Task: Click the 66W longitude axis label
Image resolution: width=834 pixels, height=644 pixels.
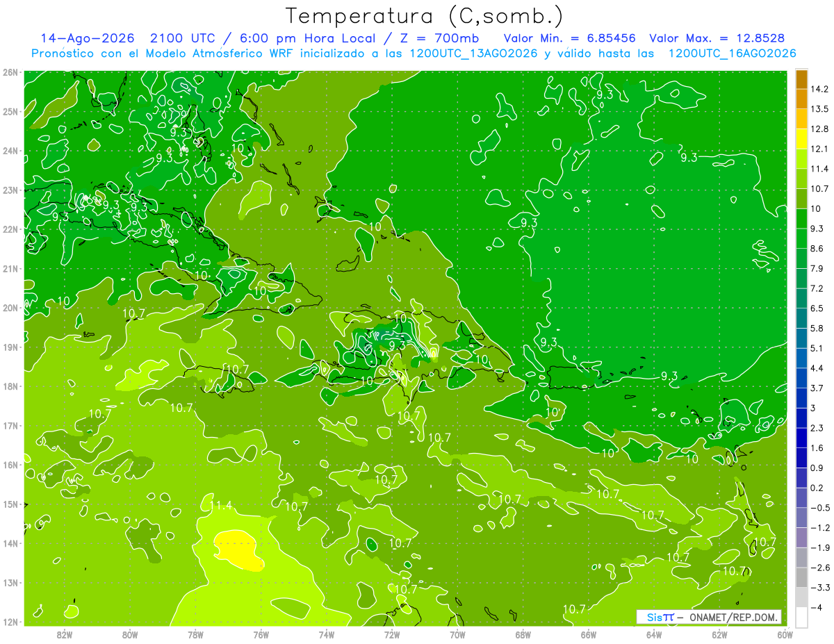Action: 588,634
